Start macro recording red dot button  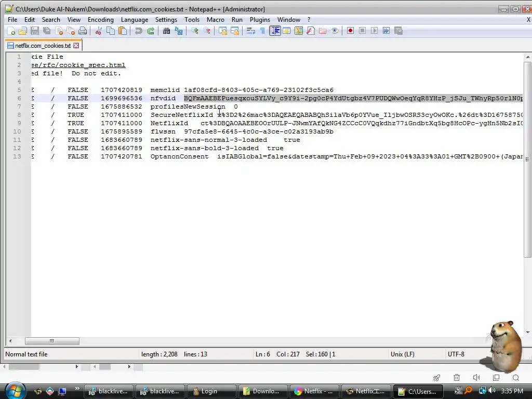(x=351, y=31)
